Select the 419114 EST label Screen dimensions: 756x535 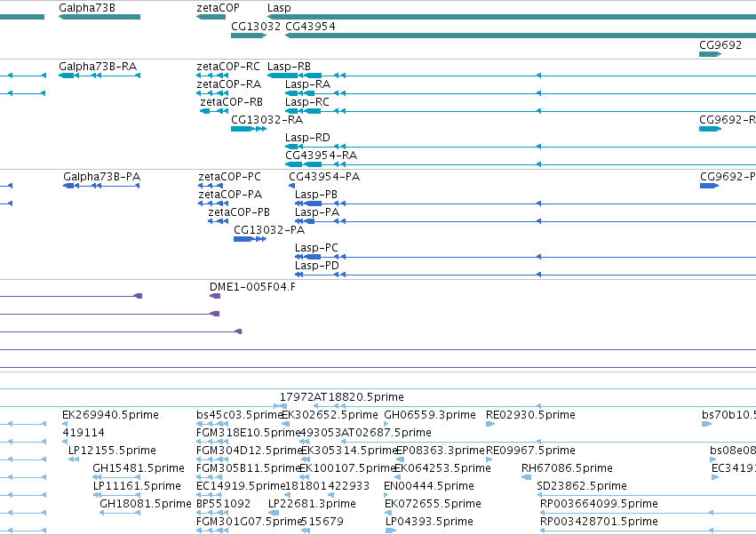84,433
